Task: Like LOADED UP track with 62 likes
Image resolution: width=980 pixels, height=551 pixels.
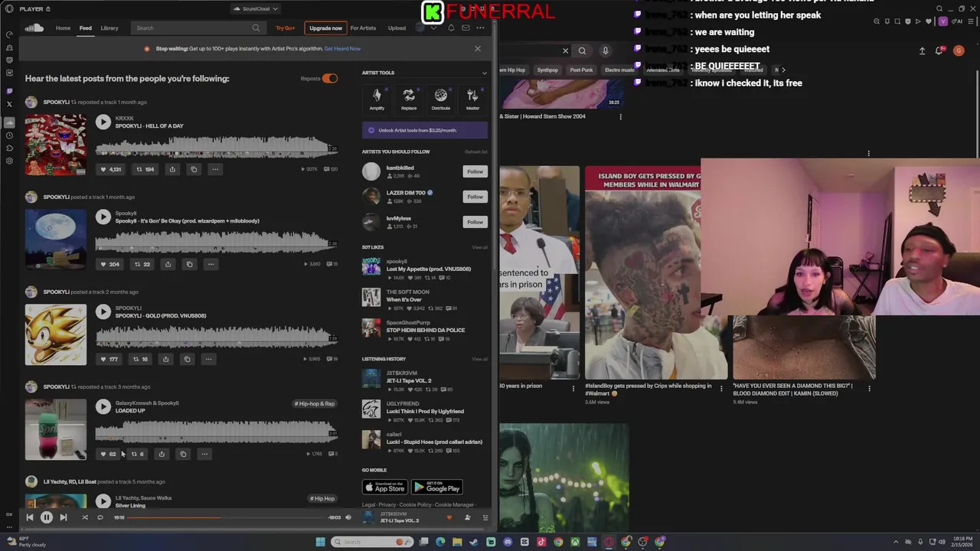Action: point(108,454)
